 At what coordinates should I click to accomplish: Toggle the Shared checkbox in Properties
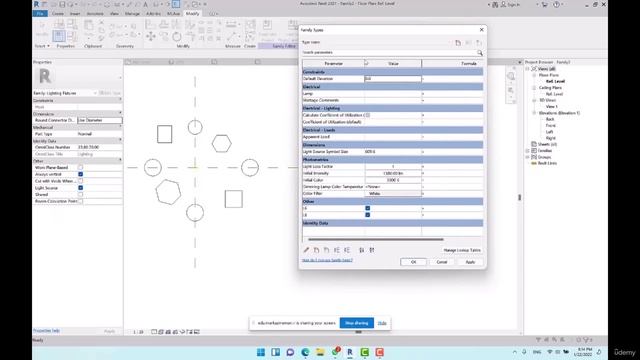point(80,195)
